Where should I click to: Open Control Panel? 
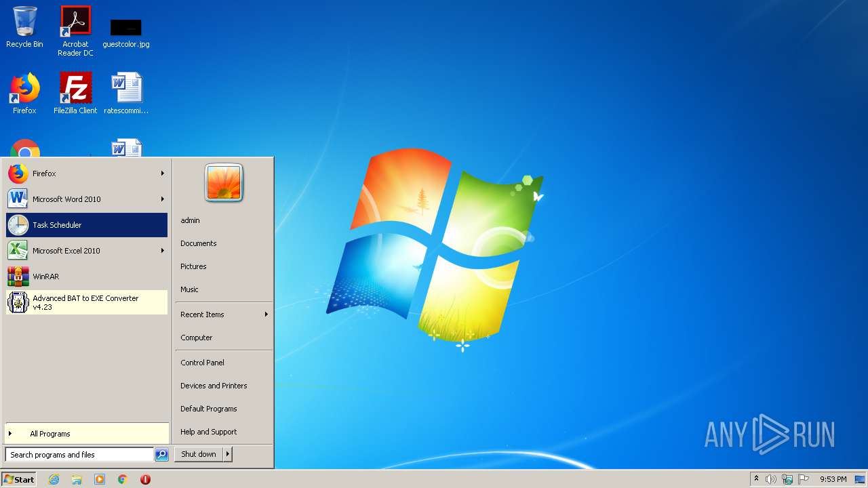(x=202, y=363)
